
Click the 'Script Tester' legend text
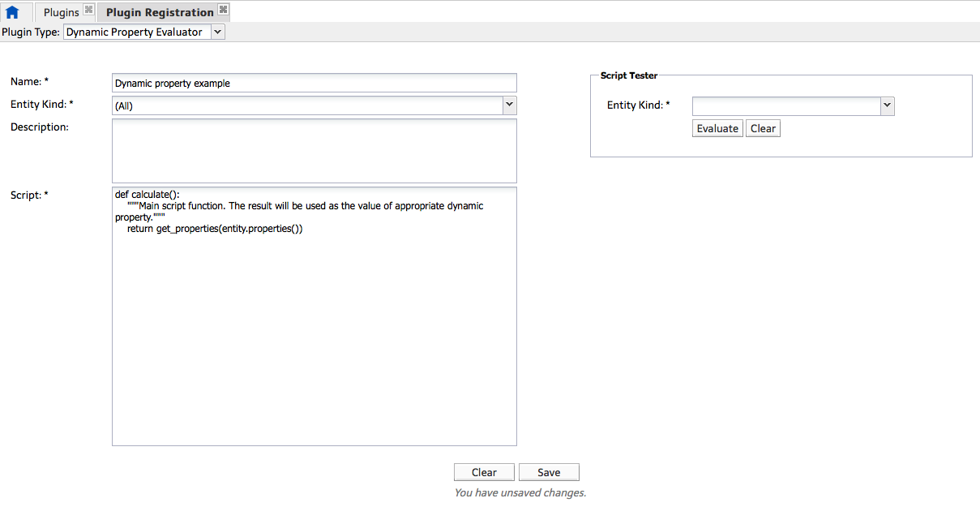point(629,75)
